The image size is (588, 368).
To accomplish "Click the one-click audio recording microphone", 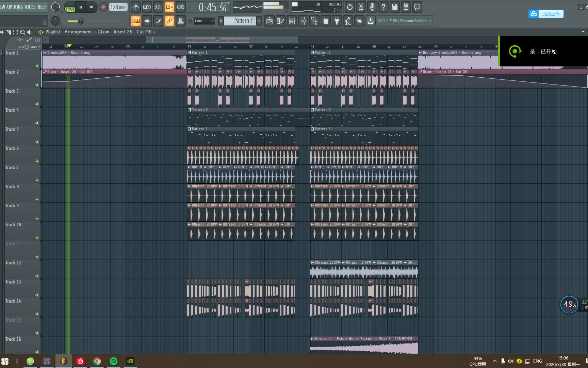I will 372,7.
